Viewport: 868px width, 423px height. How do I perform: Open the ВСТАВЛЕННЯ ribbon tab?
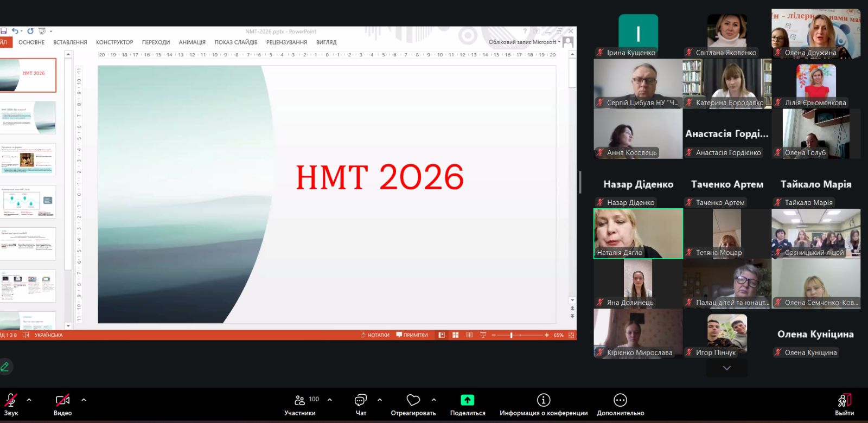click(x=70, y=42)
